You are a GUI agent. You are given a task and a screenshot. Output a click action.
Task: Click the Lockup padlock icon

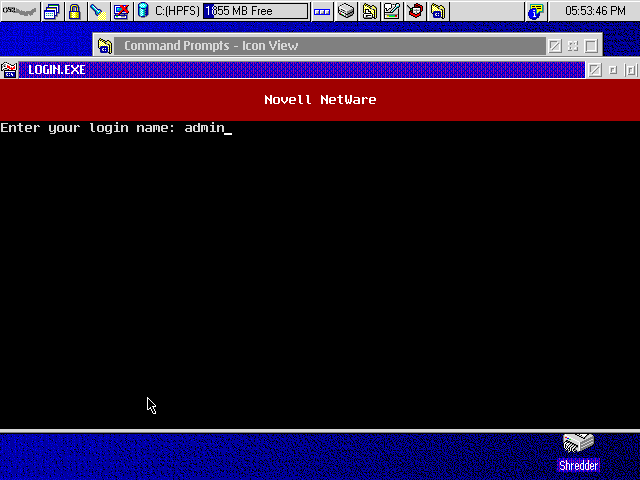coord(74,11)
